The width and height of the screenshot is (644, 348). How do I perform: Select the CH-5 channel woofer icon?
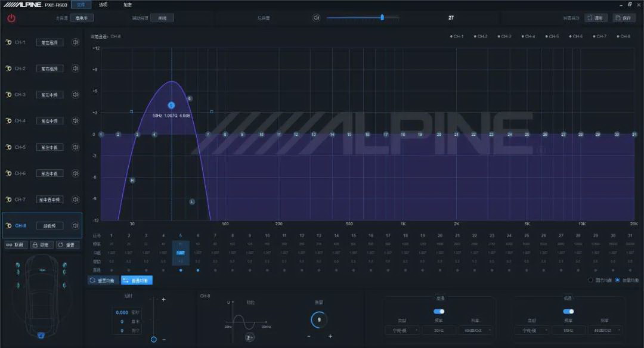pos(8,147)
